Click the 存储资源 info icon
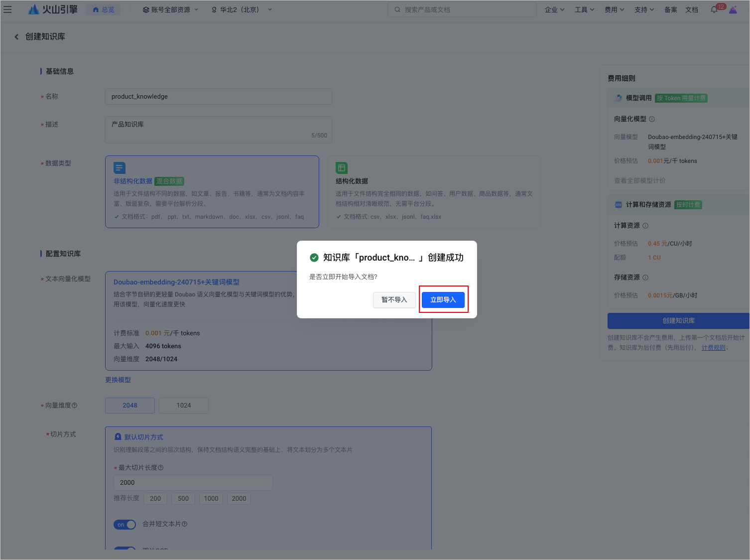 click(x=645, y=278)
